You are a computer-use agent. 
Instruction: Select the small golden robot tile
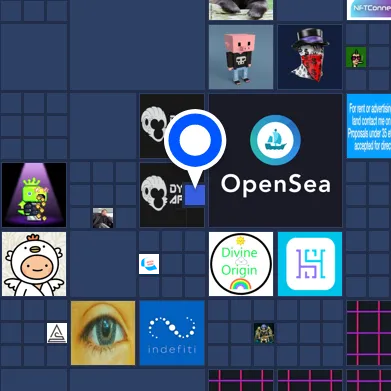click(264, 333)
